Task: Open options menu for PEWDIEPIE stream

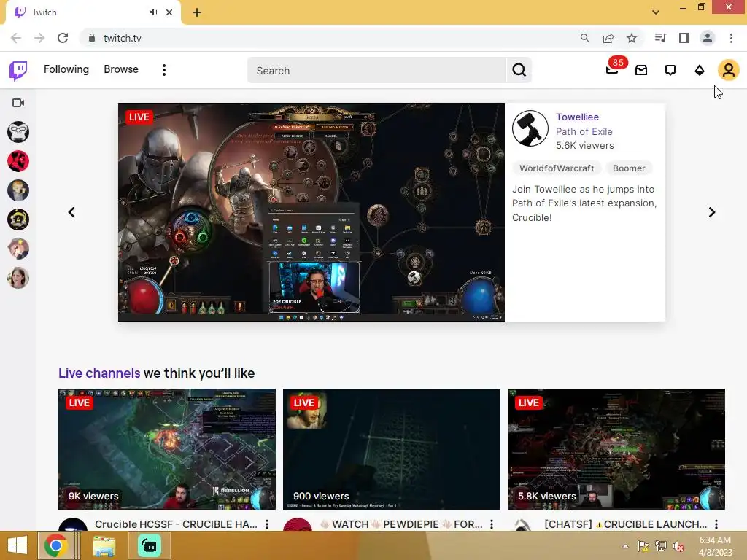Action: (492, 524)
